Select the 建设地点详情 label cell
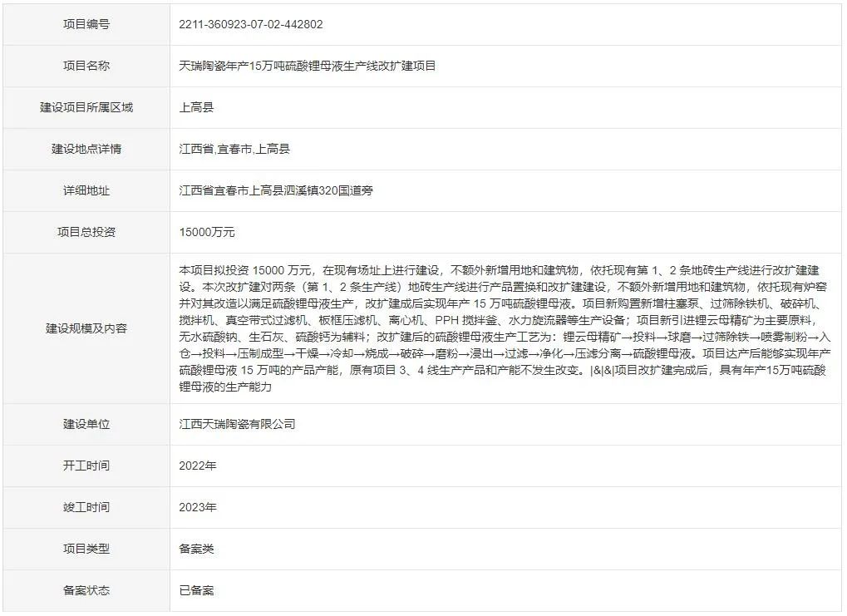The image size is (847, 616). point(86,149)
